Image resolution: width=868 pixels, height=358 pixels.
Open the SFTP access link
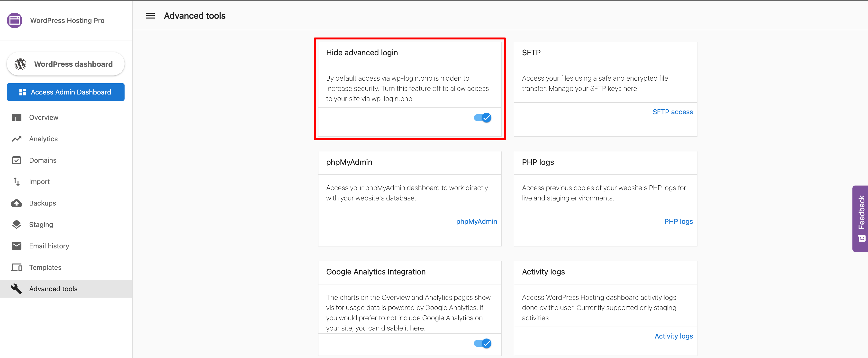pos(672,112)
